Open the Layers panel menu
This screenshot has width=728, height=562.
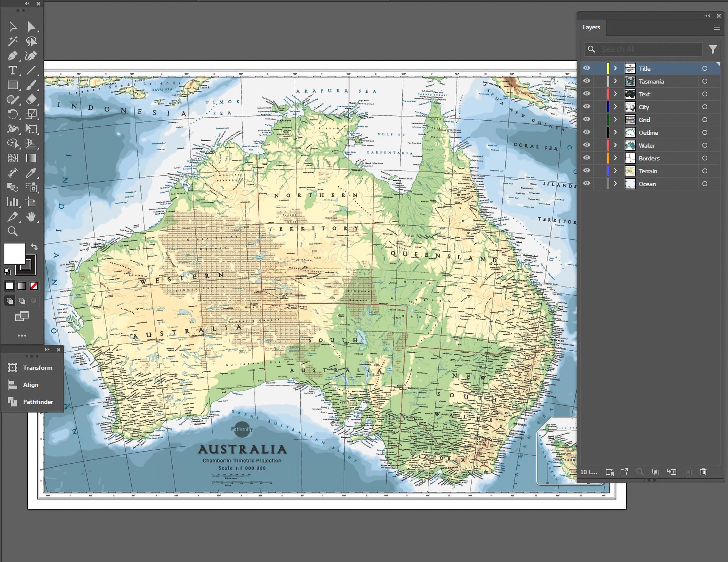(x=717, y=28)
